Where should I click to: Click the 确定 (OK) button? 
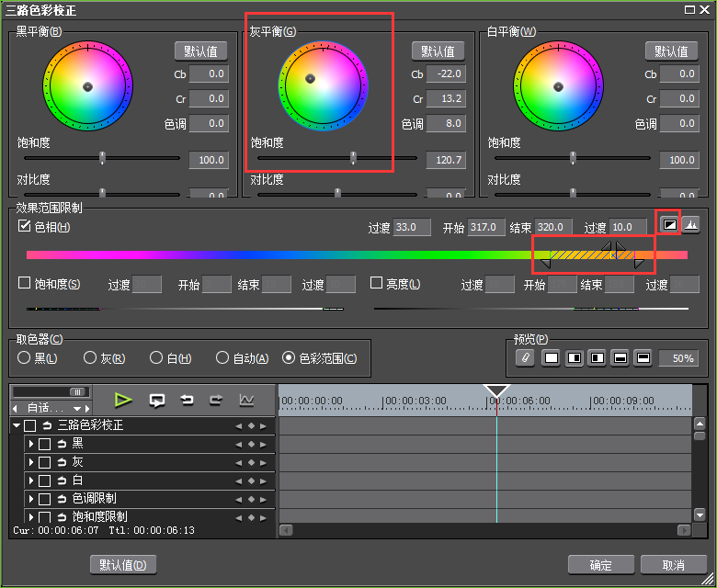point(602,564)
